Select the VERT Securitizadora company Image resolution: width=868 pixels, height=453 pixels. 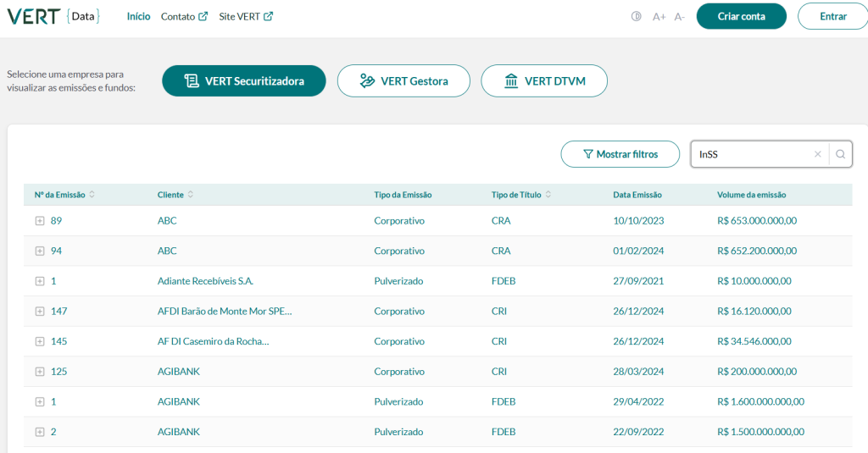tap(244, 81)
